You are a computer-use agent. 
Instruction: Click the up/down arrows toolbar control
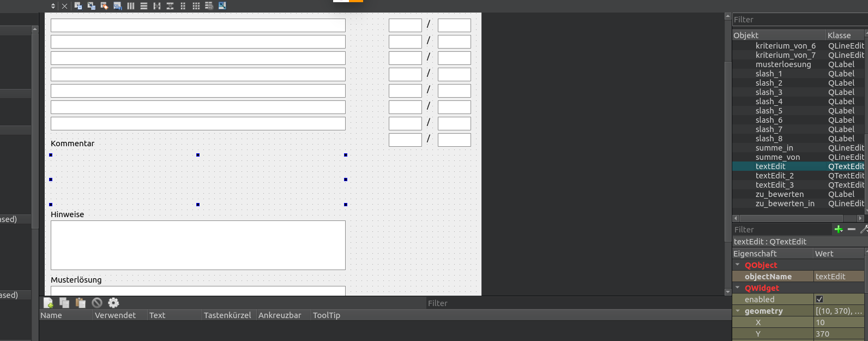(53, 6)
